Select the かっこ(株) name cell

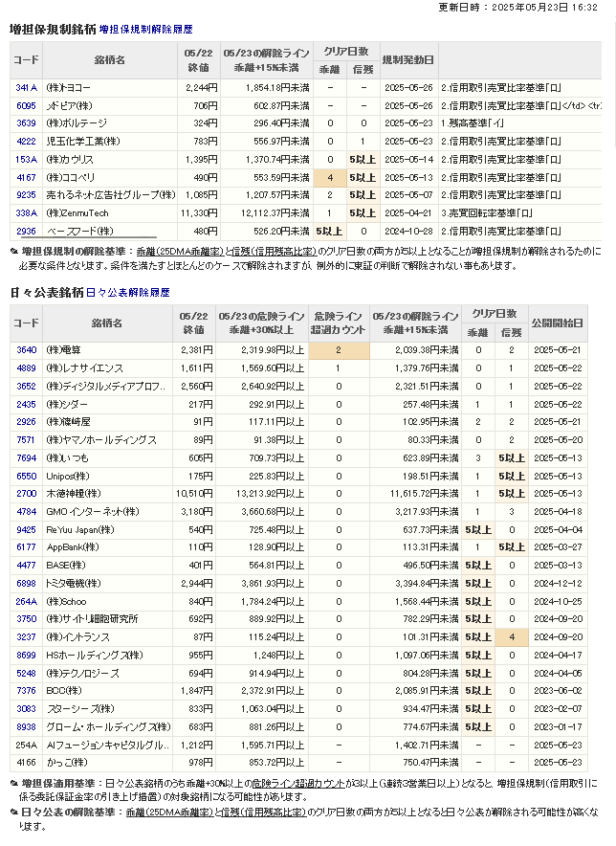[x=107, y=763]
